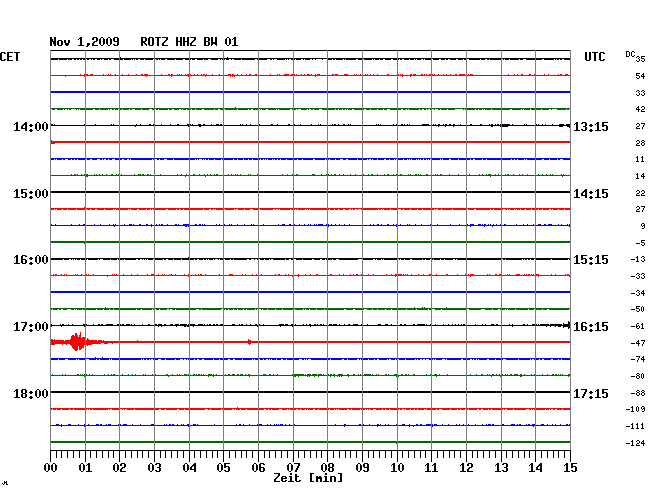650x494 pixels.
Task: Click minute tick label "03" on the axis
Action: pos(154,467)
